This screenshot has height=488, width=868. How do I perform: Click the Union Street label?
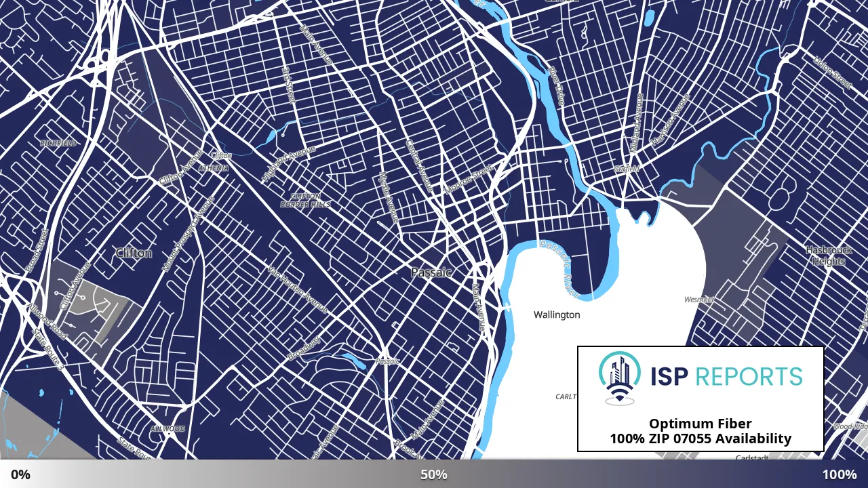click(832, 71)
